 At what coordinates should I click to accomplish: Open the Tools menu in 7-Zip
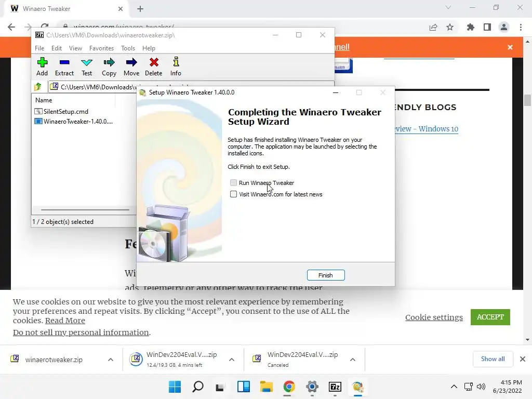(x=128, y=48)
